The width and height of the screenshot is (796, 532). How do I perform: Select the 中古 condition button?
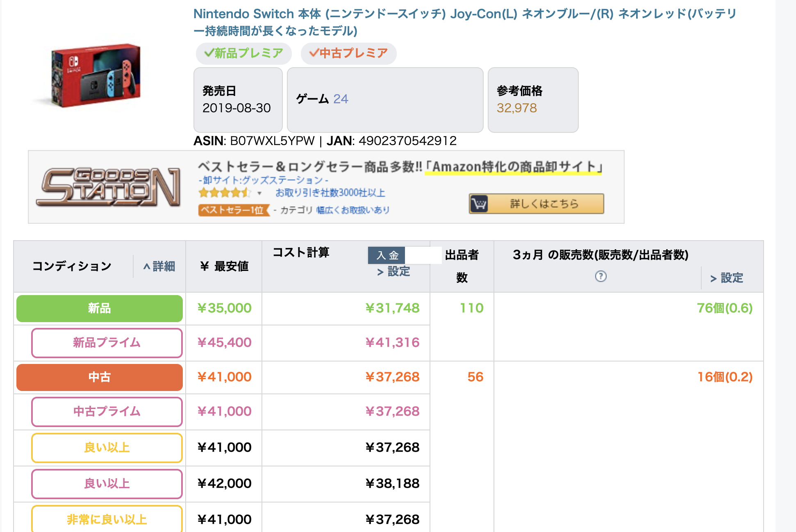click(100, 377)
